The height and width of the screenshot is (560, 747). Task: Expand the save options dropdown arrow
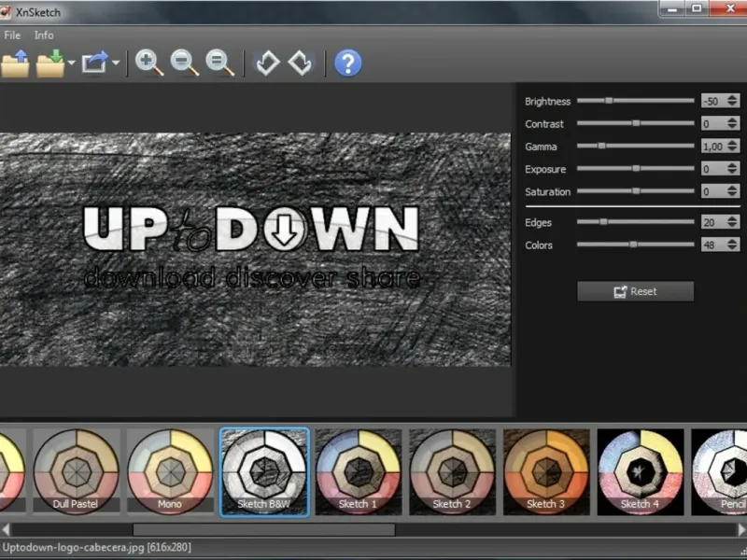71,63
